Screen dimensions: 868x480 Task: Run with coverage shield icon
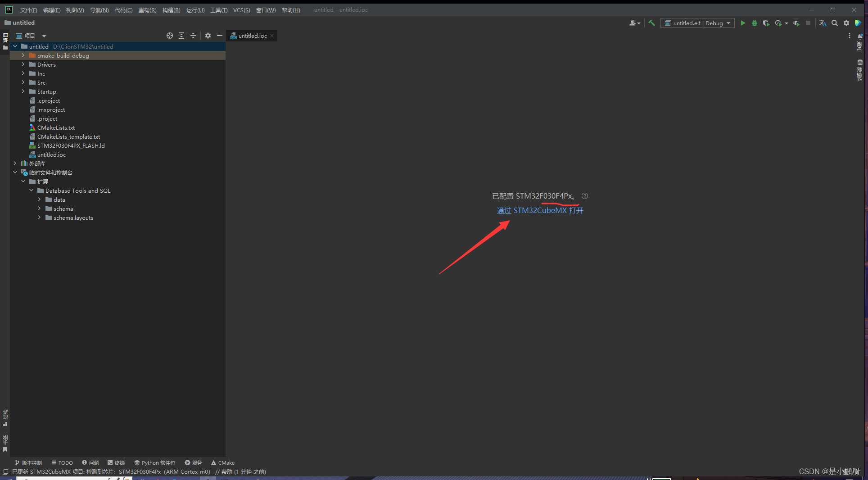(x=766, y=23)
